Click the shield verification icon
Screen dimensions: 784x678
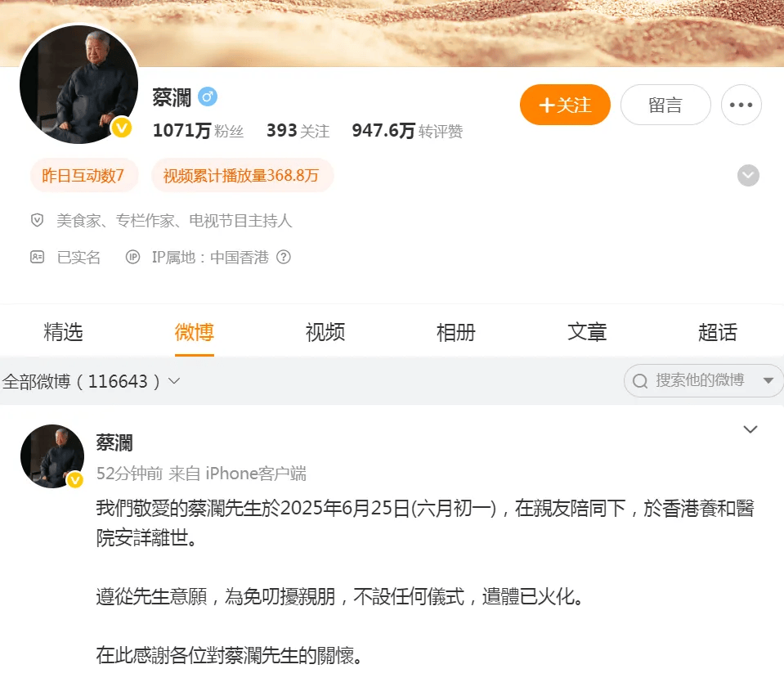pos(37,220)
